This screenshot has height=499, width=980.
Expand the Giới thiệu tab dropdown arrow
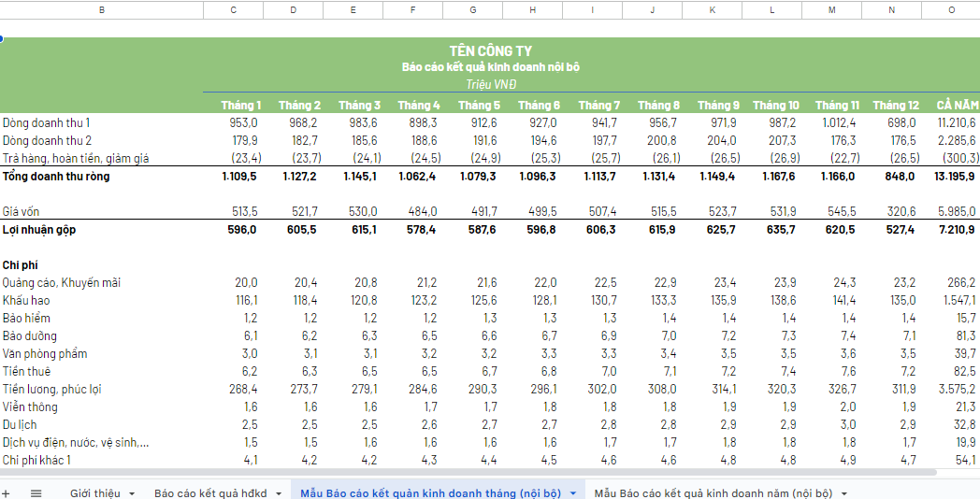(132, 492)
